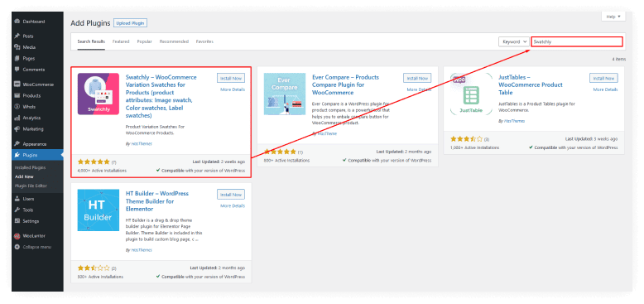Click the Pages icon in sidebar

pos(17,58)
